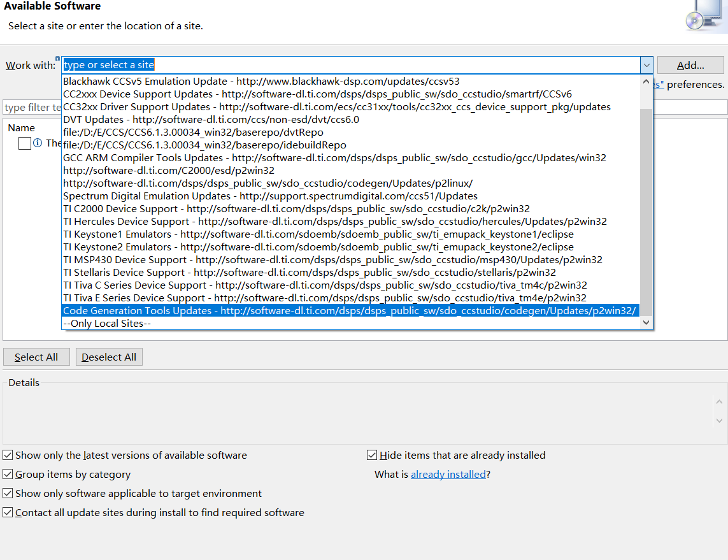Viewport: 728px width, 560px height.
Task: Click the Add button
Action: [x=690, y=64]
